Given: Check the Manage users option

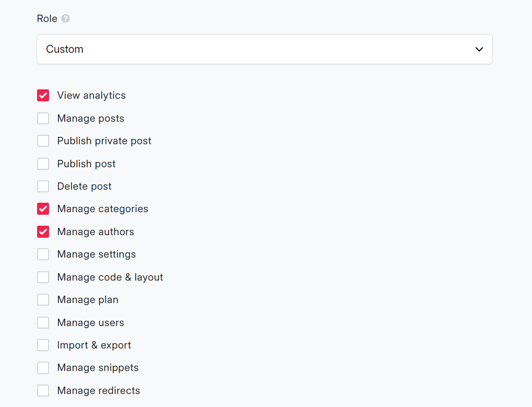Looking at the screenshot, I should (x=43, y=322).
